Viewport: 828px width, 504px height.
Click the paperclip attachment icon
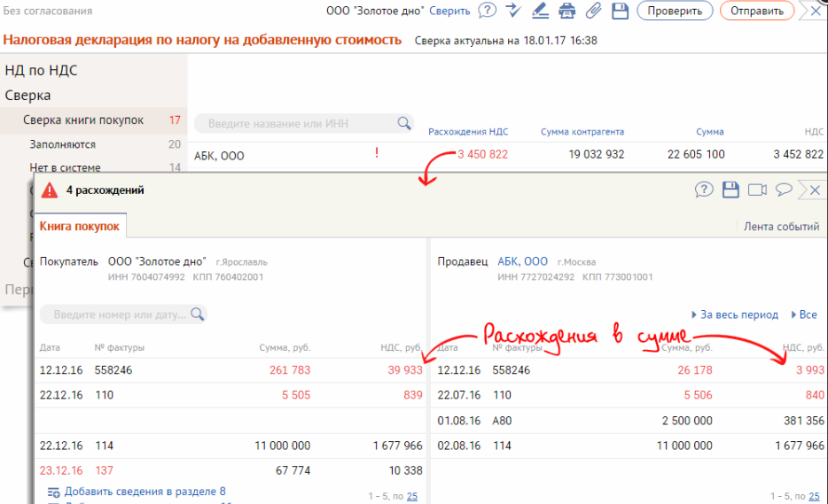(x=594, y=11)
